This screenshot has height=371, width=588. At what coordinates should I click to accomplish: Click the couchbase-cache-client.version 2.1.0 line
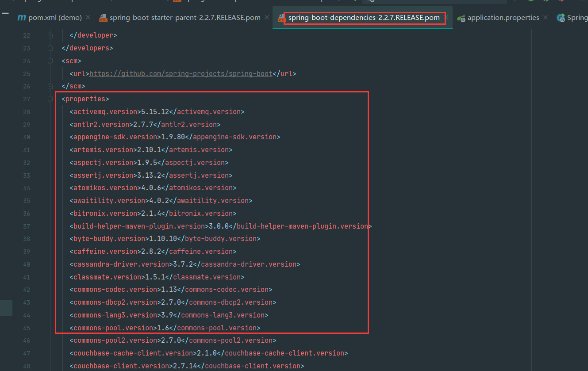[x=209, y=353]
